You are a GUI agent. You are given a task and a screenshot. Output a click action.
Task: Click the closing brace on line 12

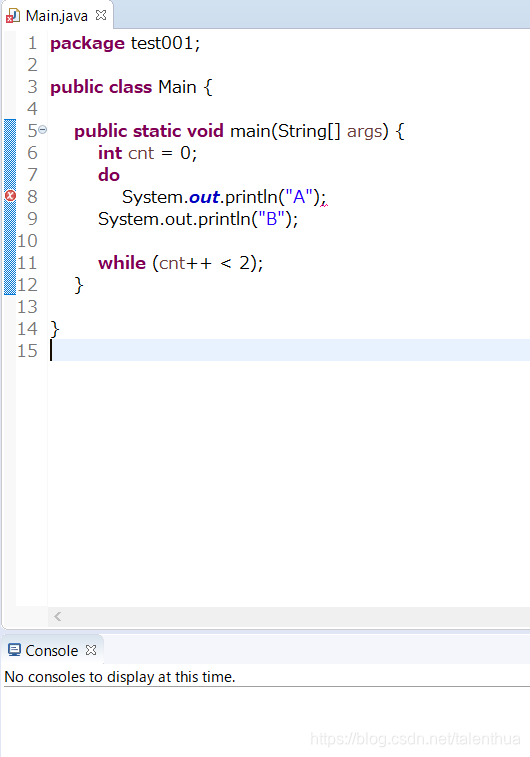coord(79,285)
